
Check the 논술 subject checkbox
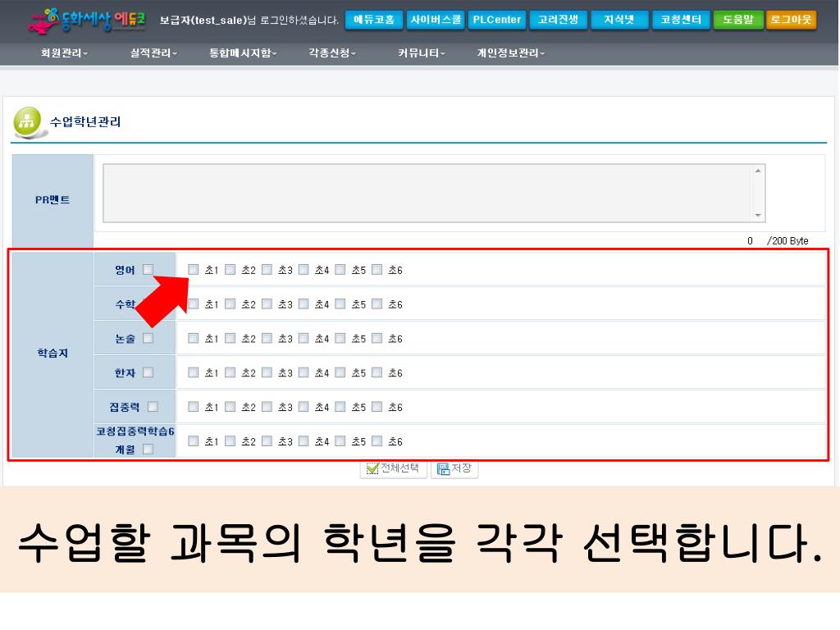point(148,338)
